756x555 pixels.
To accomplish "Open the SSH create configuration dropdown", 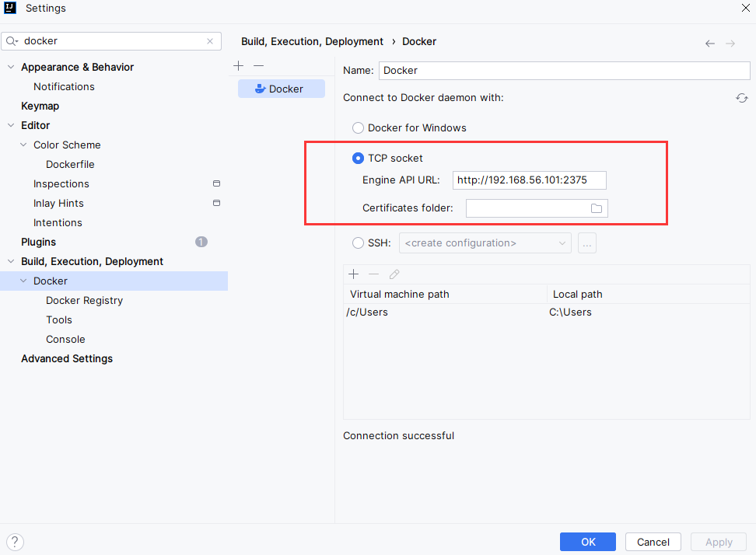I will click(485, 243).
